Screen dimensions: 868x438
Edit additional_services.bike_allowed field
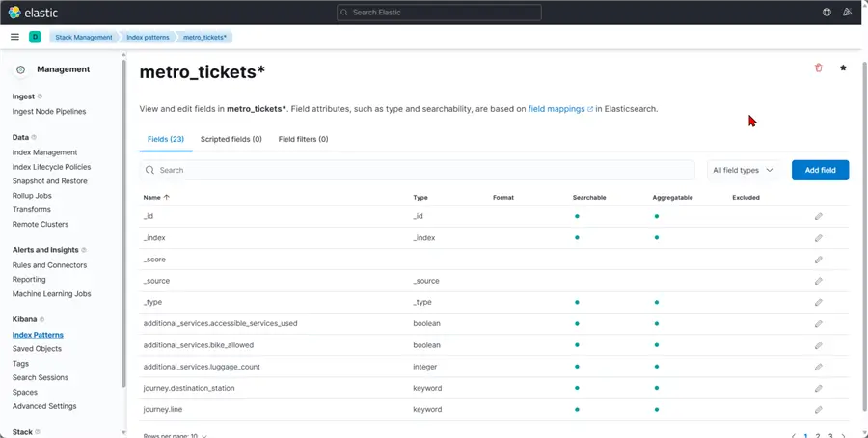coord(818,345)
